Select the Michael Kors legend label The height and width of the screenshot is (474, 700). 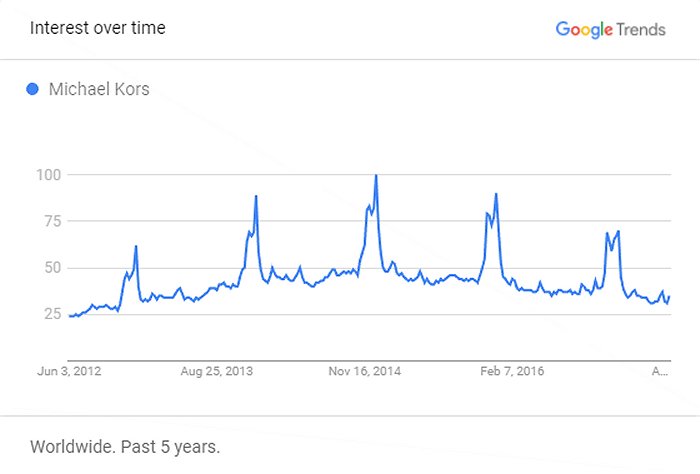point(99,89)
